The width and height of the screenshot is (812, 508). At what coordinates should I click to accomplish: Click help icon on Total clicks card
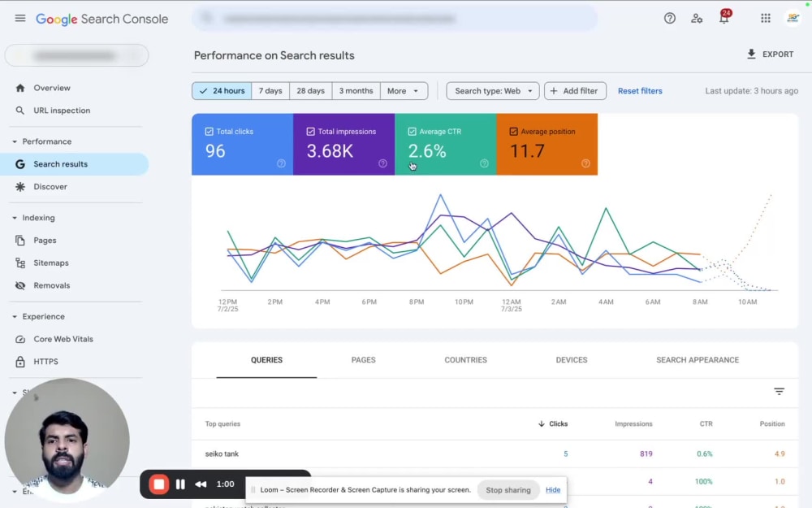click(x=281, y=163)
